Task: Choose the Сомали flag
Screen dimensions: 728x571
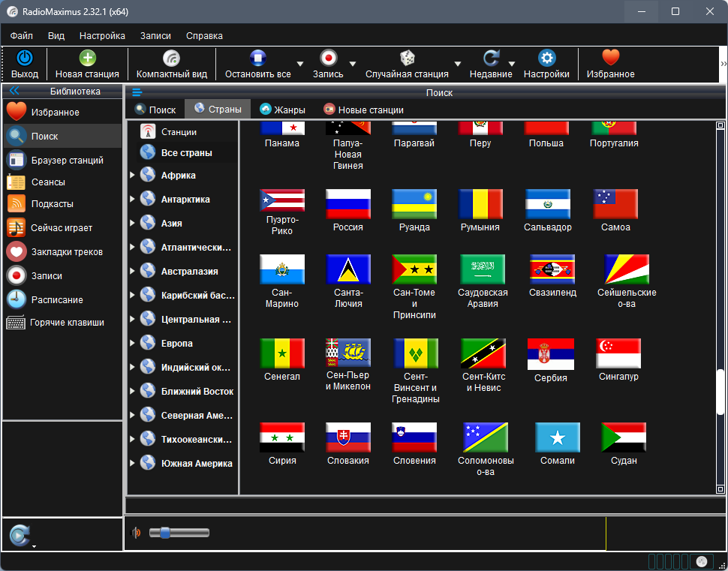Action: coord(558,437)
